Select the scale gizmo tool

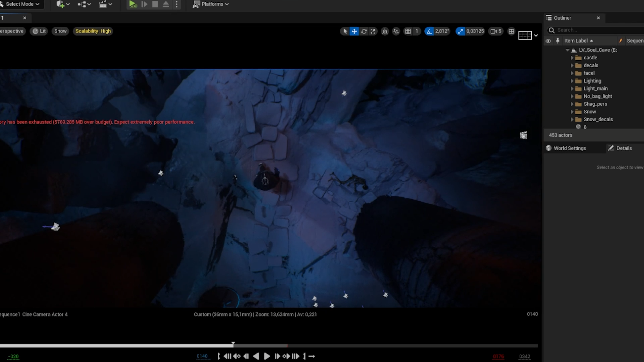coord(373,31)
